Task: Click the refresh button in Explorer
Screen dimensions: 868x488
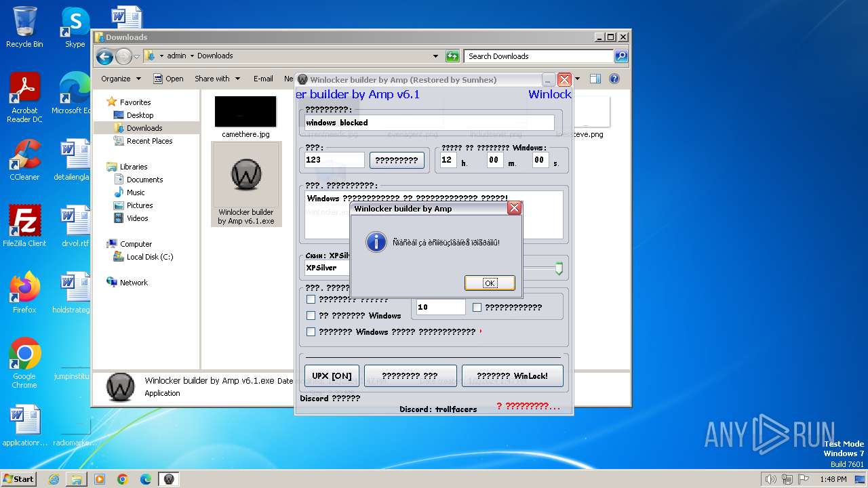Action: click(452, 56)
